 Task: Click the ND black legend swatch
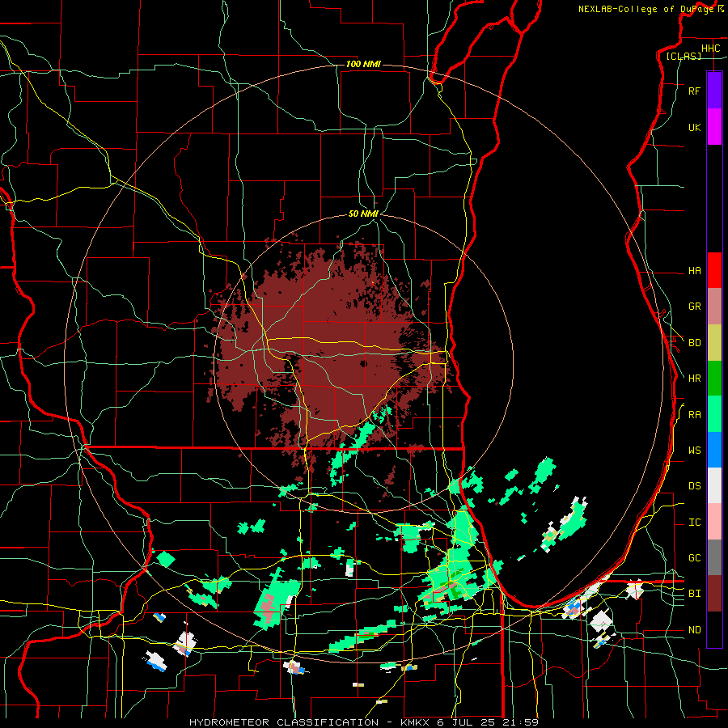(x=714, y=629)
